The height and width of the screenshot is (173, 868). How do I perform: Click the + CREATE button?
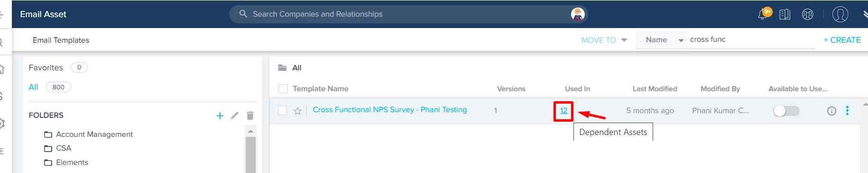pyautogui.click(x=842, y=40)
